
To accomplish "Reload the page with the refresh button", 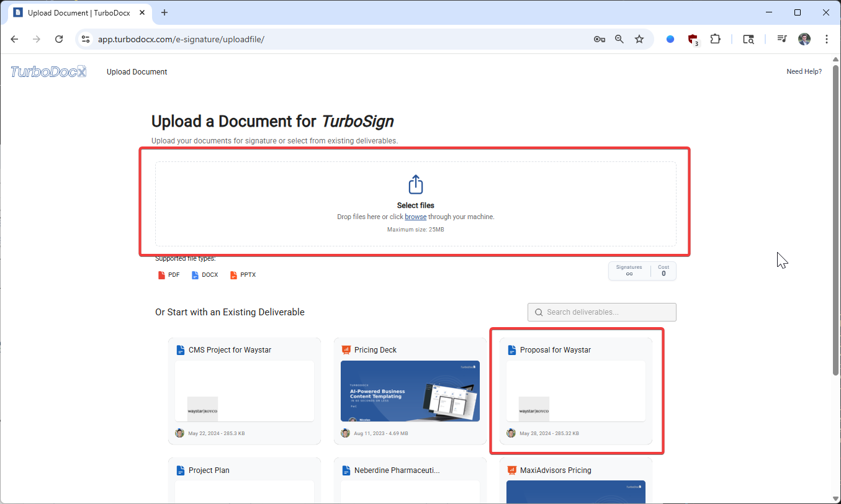I will [x=59, y=39].
